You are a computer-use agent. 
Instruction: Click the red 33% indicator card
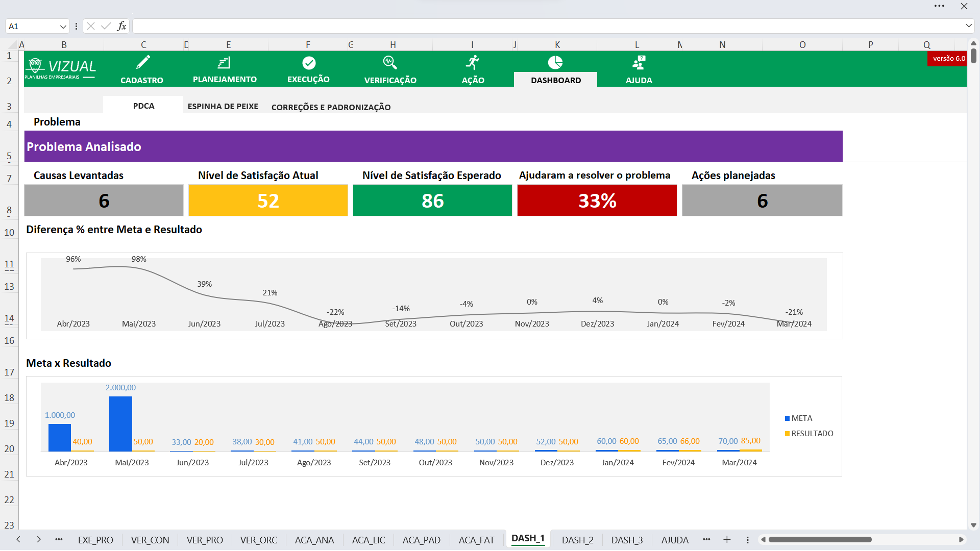pyautogui.click(x=597, y=201)
